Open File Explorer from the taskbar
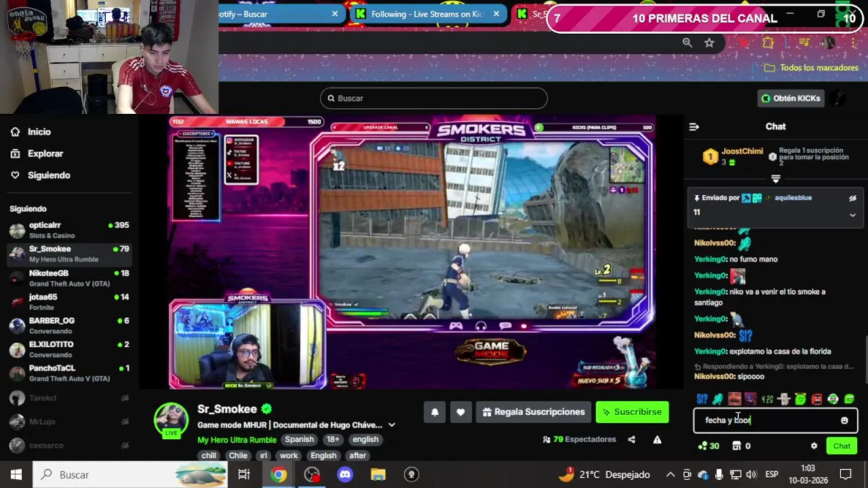868x488 pixels. pos(378,474)
